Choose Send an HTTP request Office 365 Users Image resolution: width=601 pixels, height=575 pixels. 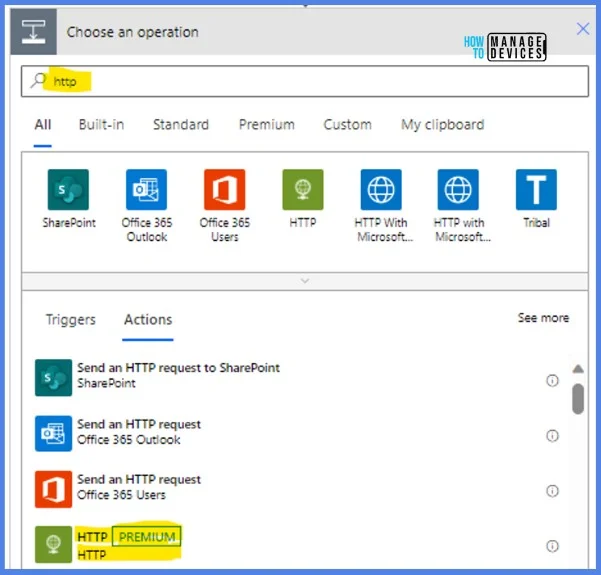tap(299, 489)
